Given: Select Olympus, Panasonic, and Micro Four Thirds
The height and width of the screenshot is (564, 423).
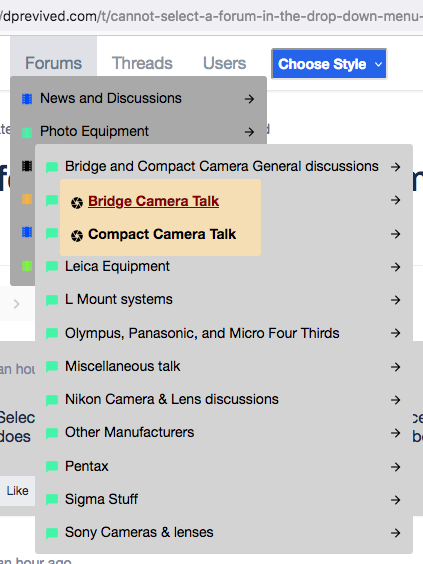Looking at the screenshot, I should [202, 333].
